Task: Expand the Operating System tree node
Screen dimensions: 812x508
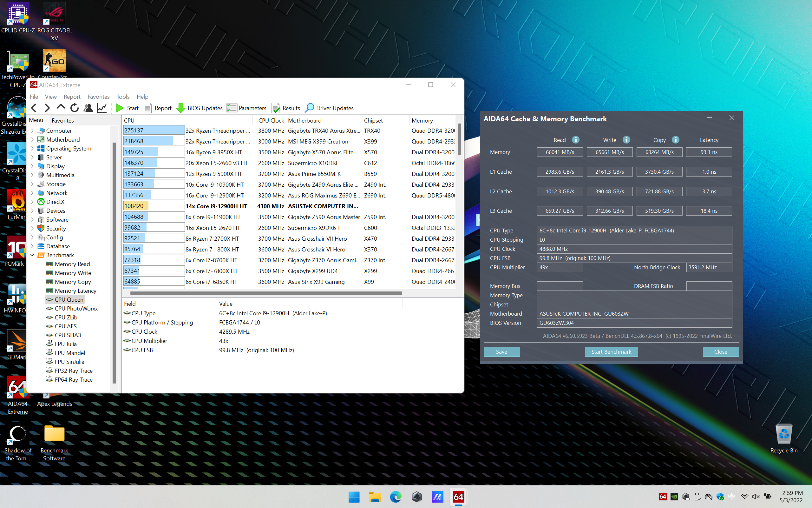Action: click(33, 149)
